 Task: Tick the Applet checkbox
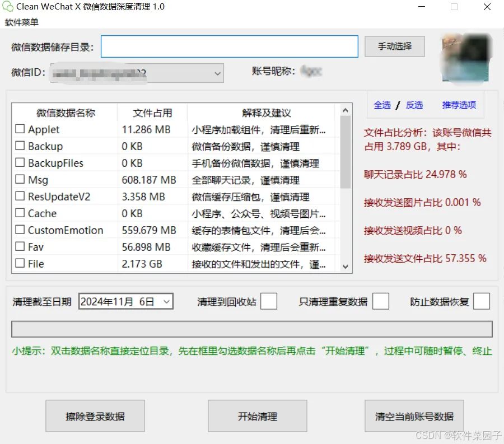tap(20, 129)
